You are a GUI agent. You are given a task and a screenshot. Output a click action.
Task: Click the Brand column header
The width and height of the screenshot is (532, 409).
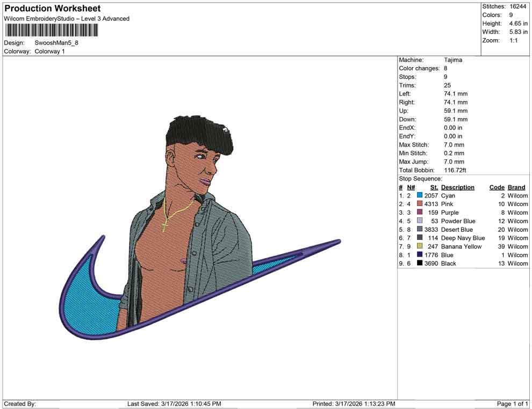coord(516,187)
